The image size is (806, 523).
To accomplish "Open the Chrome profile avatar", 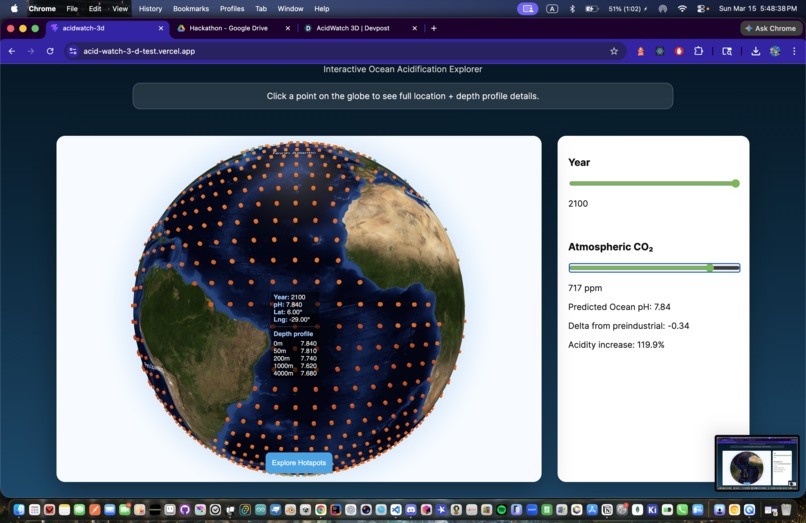I will (775, 51).
